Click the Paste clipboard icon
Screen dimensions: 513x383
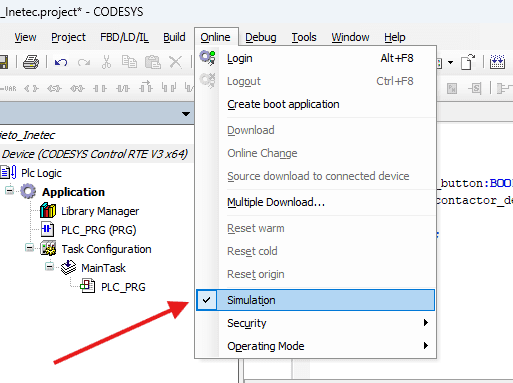click(x=153, y=62)
